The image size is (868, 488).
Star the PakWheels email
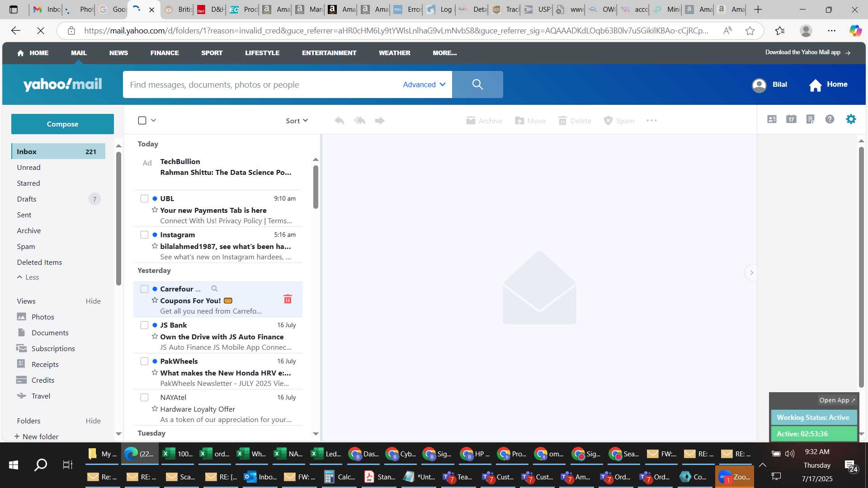(x=155, y=373)
